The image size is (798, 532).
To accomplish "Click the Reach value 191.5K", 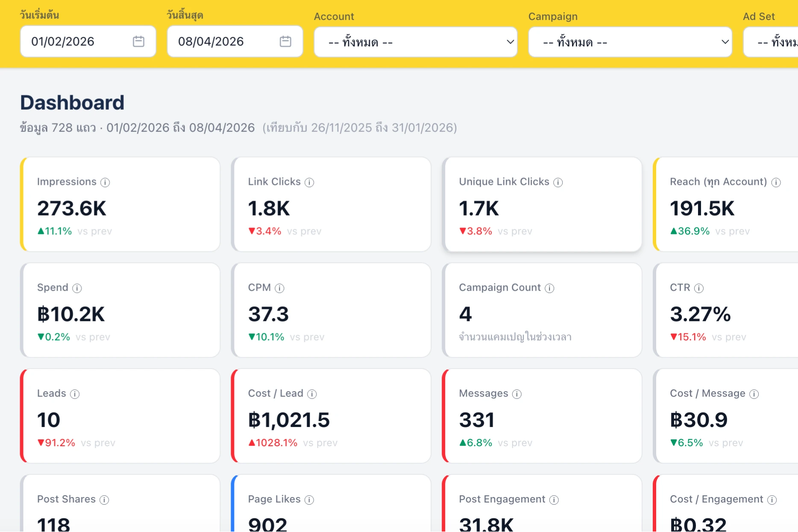I will pyautogui.click(x=702, y=208).
